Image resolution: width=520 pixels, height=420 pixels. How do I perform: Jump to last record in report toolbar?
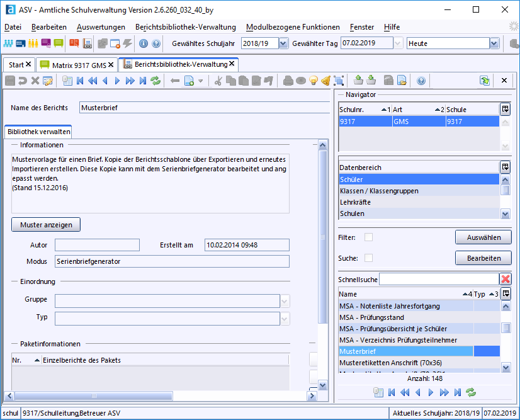[143, 81]
